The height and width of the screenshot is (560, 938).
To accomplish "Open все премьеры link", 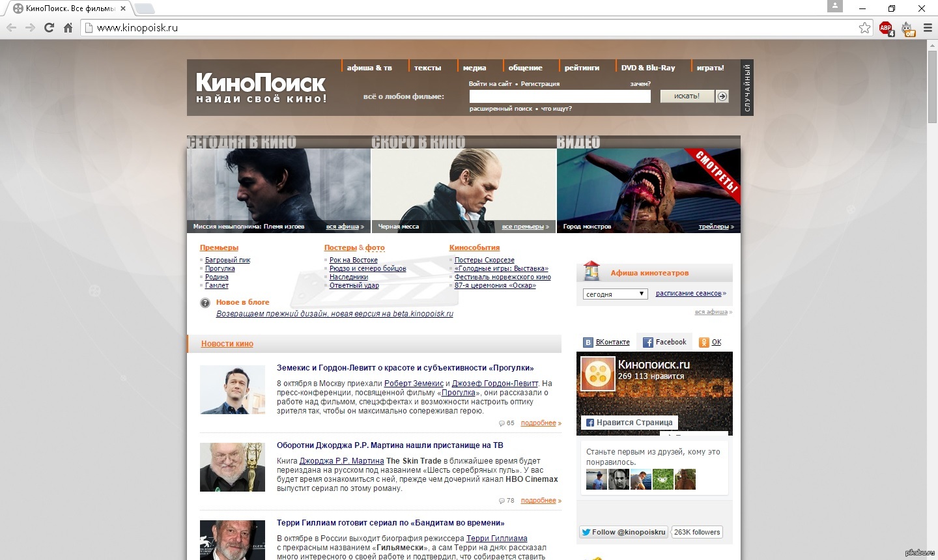I will click(523, 227).
